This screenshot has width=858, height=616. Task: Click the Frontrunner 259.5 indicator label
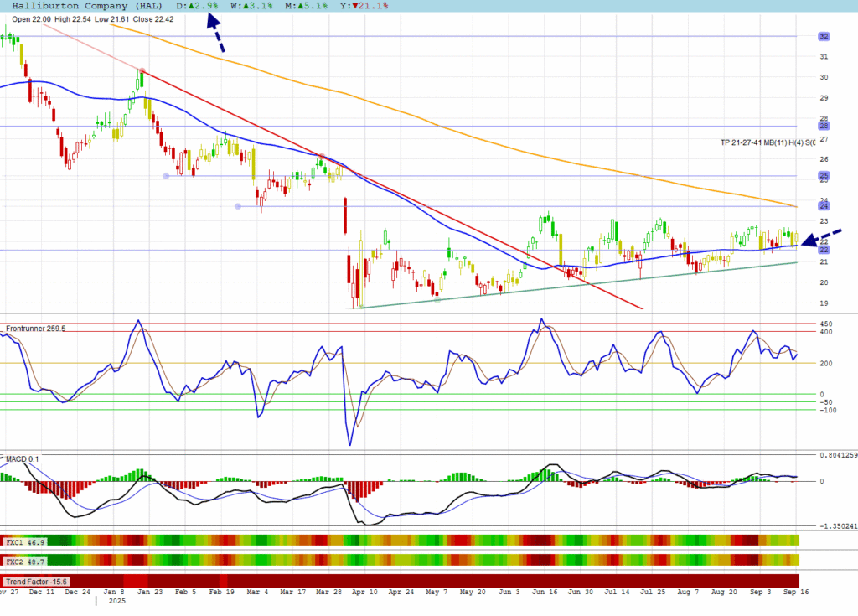point(35,329)
